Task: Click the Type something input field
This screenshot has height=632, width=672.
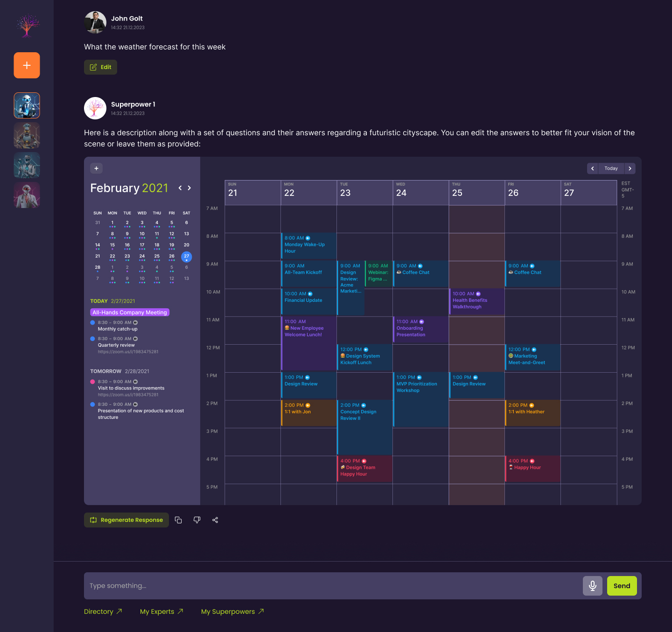Action: click(331, 586)
